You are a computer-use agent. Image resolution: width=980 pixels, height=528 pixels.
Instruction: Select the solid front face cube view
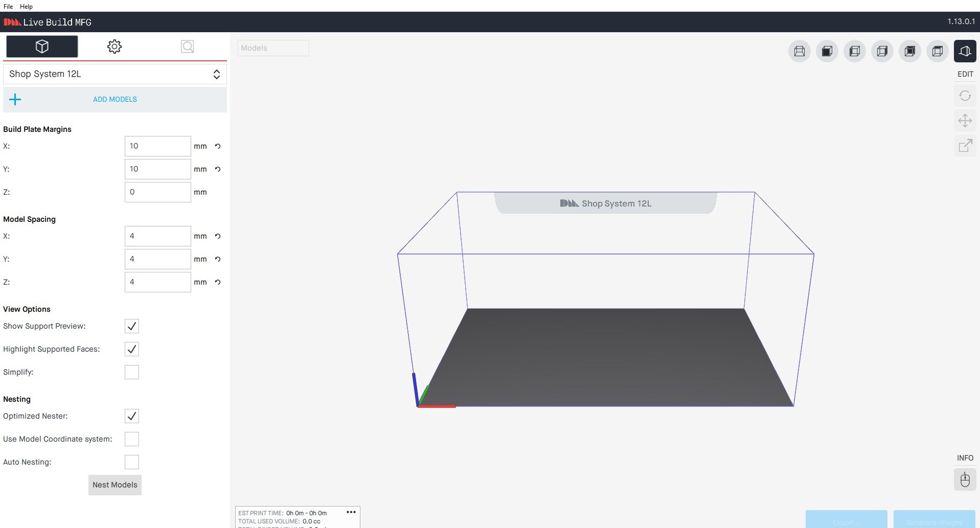pos(827,51)
